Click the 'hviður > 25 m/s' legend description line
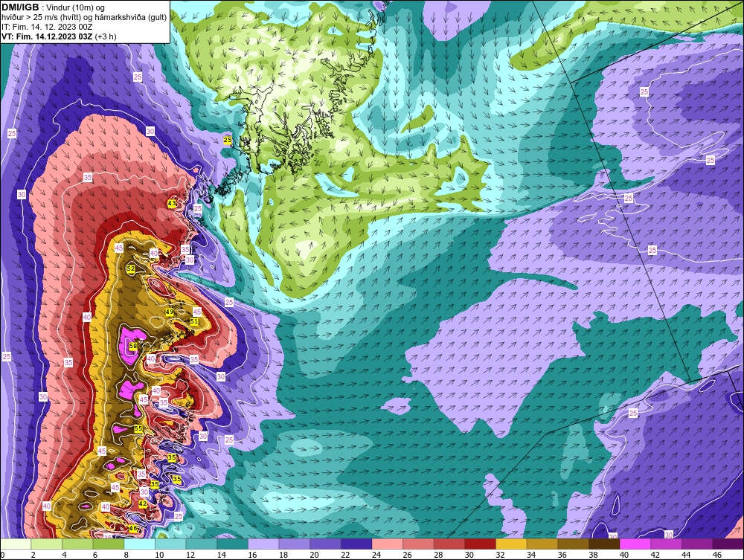The height and width of the screenshot is (560, 744). tap(84, 18)
